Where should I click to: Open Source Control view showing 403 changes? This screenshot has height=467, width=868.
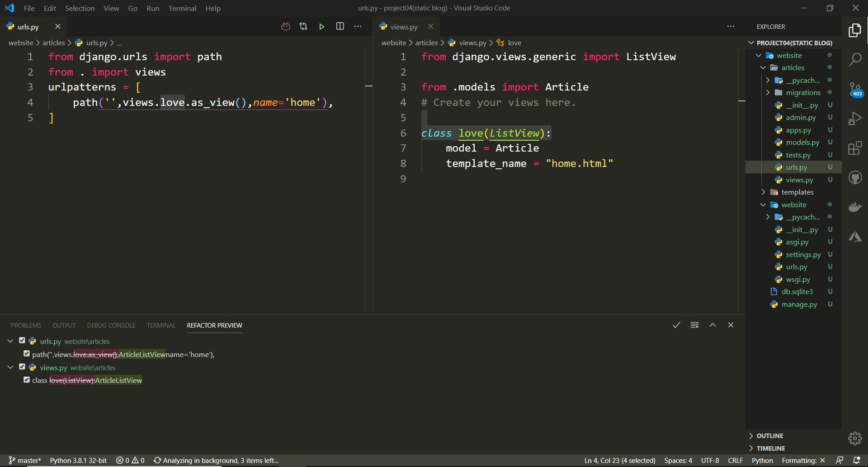(855, 89)
